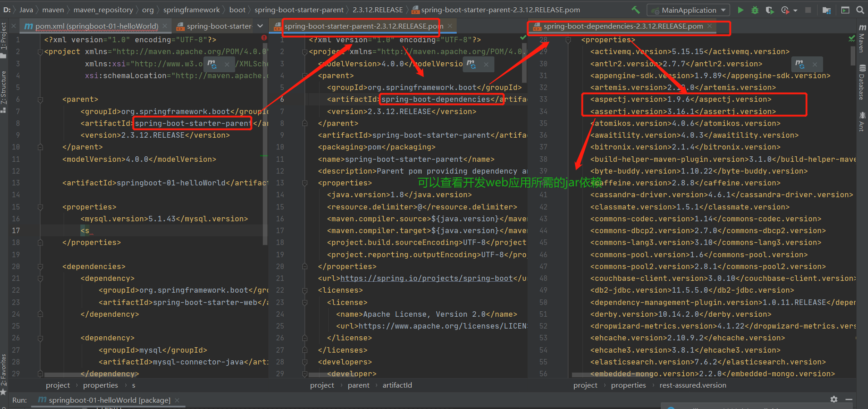Open Project Structure from toolbar icon
This screenshot has height=409, width=868.
pyautogui.click(x=826, y=10)
